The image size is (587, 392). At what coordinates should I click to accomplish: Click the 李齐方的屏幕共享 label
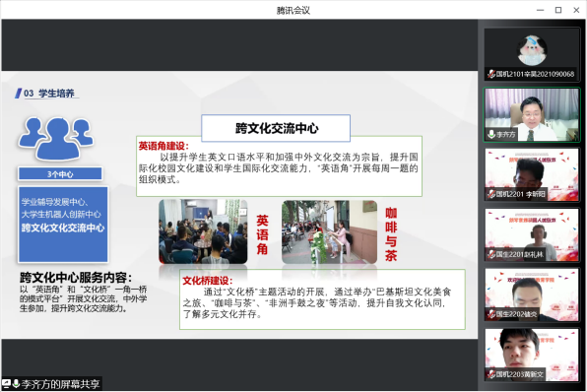[61, 384]
